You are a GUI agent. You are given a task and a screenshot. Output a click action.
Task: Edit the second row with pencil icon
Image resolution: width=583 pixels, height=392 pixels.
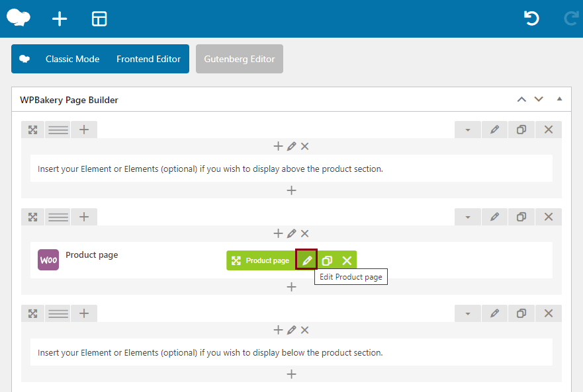tap(494, 217)
